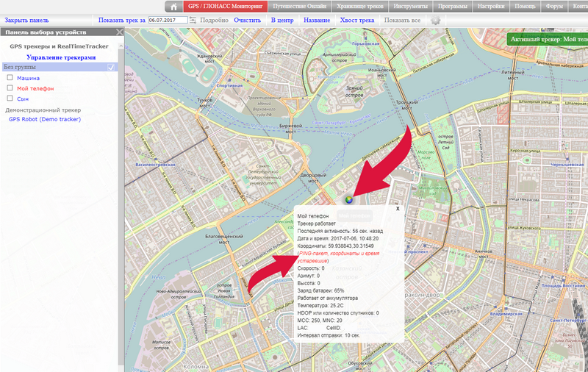Select 'GPS Robot (Demo tracker)' link
Image resolution: width=588 pixels, height=372 pixels.
(44, 118)
